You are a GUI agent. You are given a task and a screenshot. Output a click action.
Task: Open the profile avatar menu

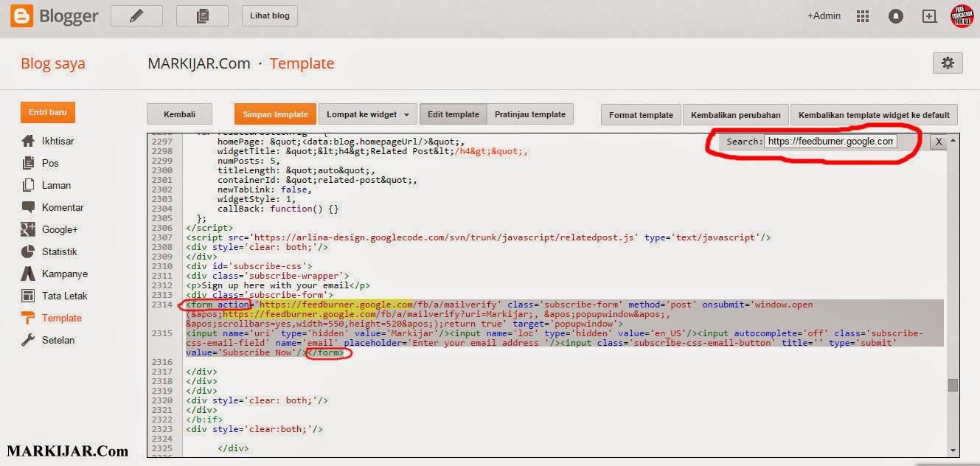coord(962,16)
